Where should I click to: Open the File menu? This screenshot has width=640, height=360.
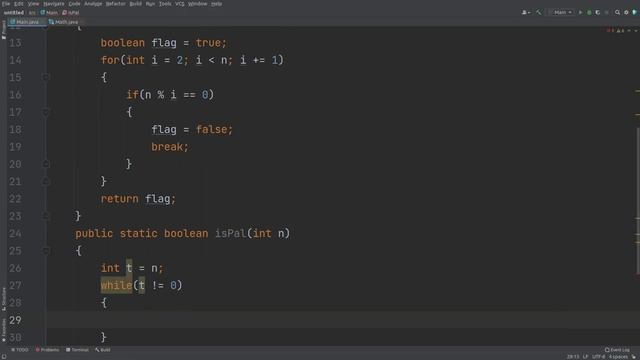point(6,4)
